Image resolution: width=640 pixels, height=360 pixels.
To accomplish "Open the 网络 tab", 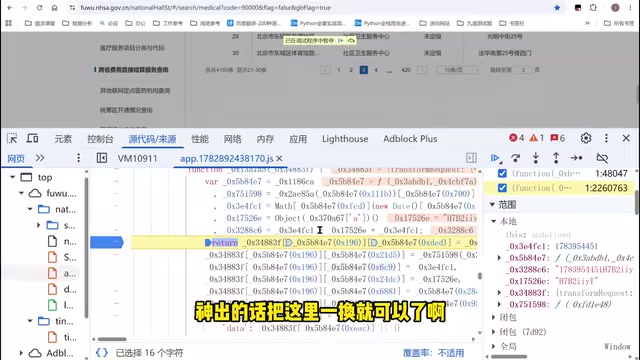I will click(232, 139).
